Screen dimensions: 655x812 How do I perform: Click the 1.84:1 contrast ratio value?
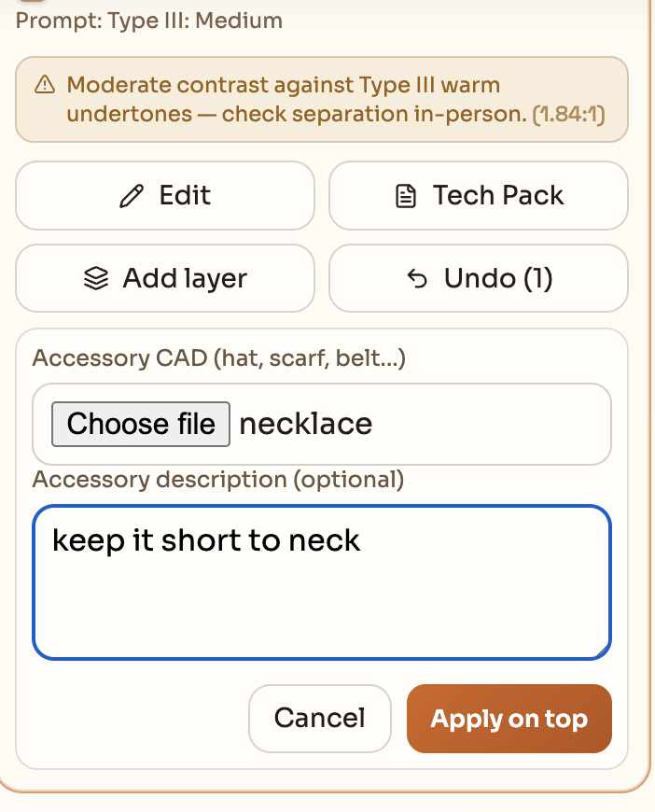tap(569, 115)
